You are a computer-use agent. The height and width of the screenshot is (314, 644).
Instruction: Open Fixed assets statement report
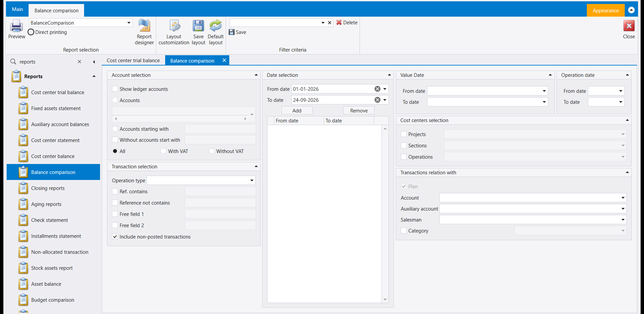(56, 108)
